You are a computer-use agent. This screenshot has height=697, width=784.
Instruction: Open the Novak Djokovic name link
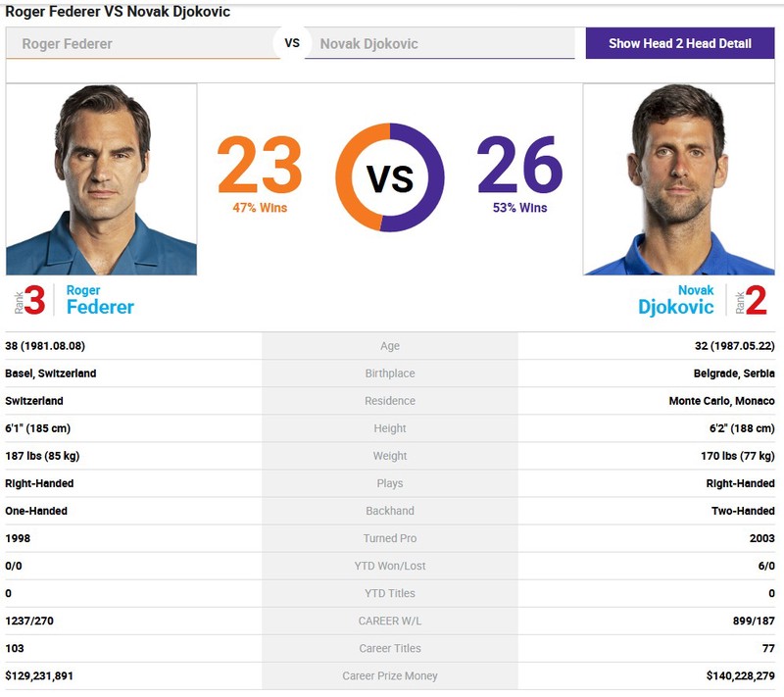(x=676, y=300)
